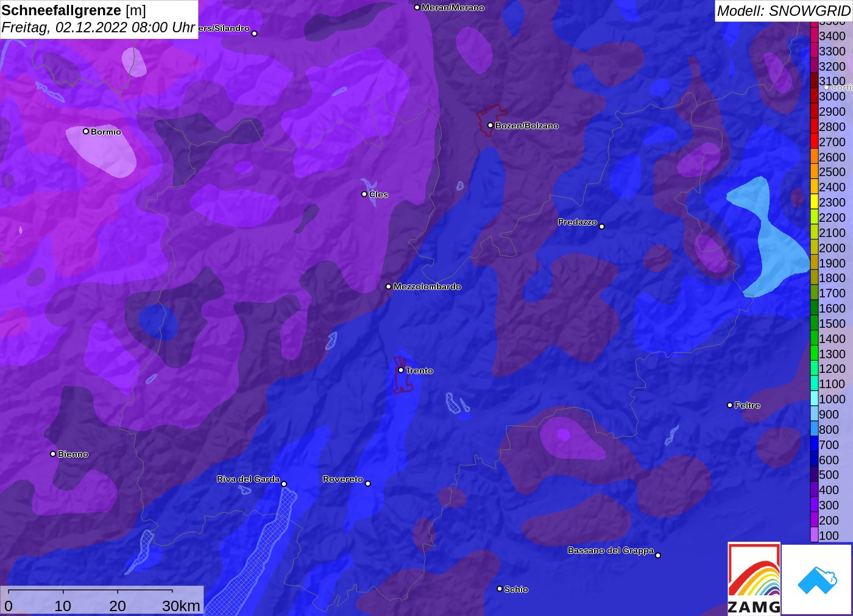This screenshot has height=616, width=853.
Task: Select the Trento town marker dot
Action: (x=401, y=370)
